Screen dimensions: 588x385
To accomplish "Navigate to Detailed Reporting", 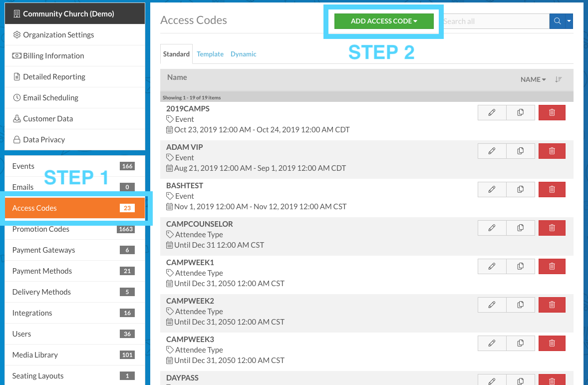I will click(x=54, y=76).
